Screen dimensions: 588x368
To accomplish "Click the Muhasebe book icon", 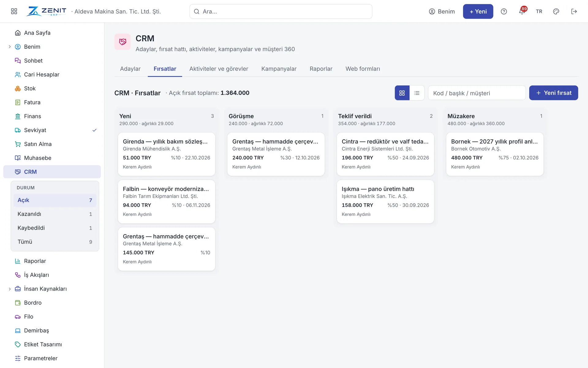I will [18, 158].
